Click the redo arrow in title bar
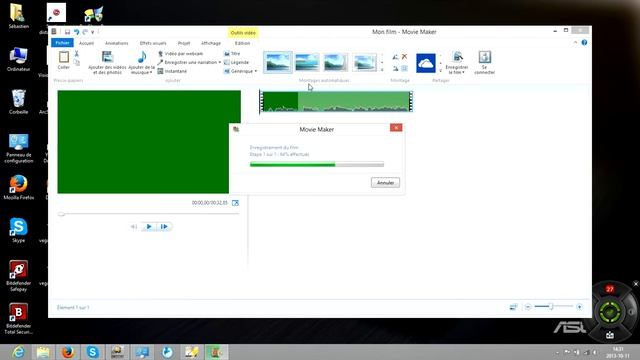Image resolution: width=640 pixels, height=360 pixels. click(85, 32)
